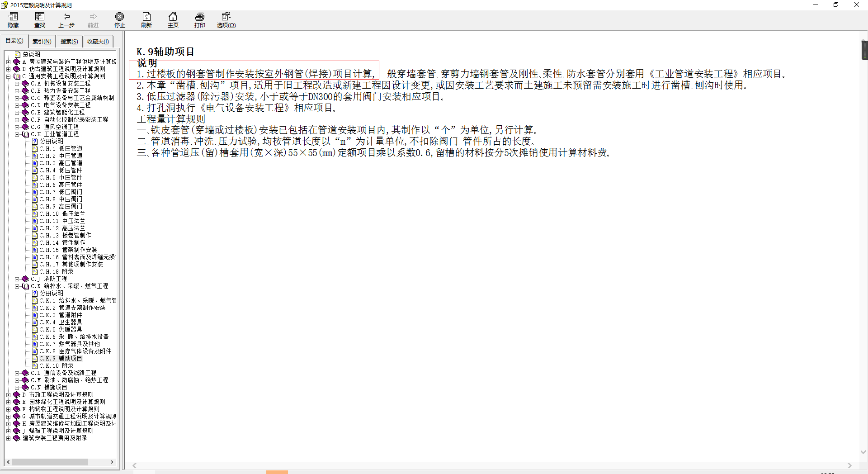Image resolution: width=868 pixels, height=474 pixels.
Task: Select C.K.2 管道支架制作安装 topic
Action: coord(72,308)
